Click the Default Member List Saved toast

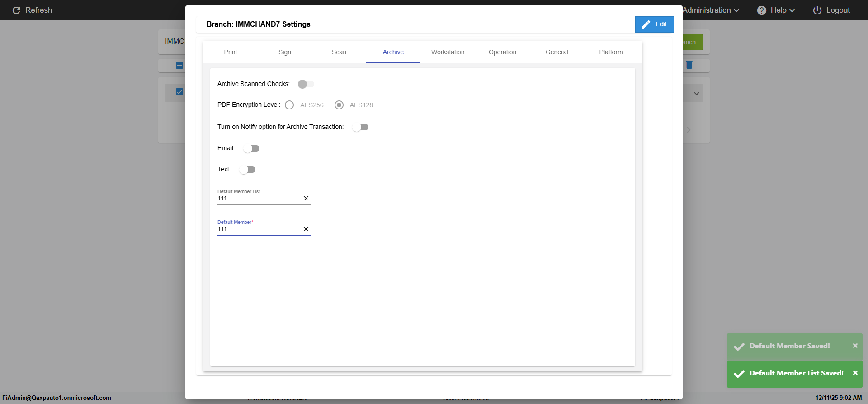[x=795, y=374]
